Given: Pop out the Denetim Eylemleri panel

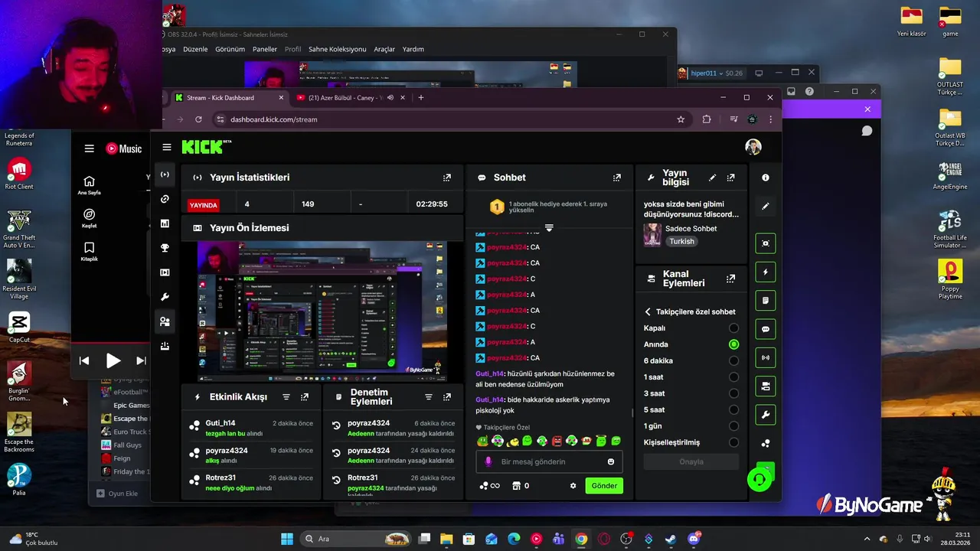Looking at the screenshot, I should [x=447, y=397].
